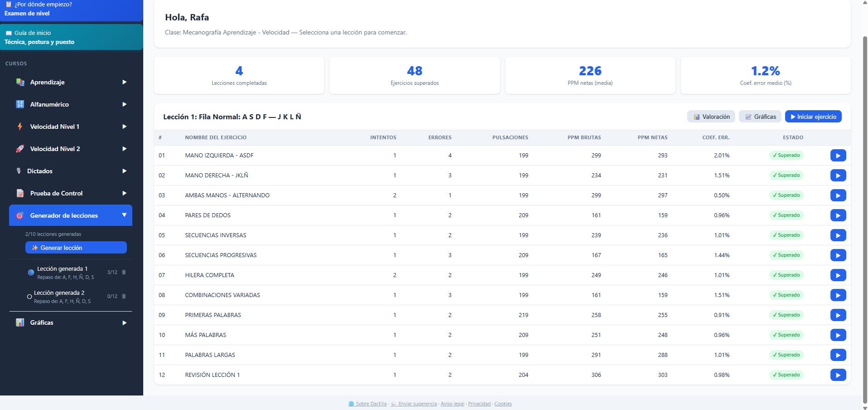Click the Prueba de Control document icon

pyautogui.click(x=20, y=193)
